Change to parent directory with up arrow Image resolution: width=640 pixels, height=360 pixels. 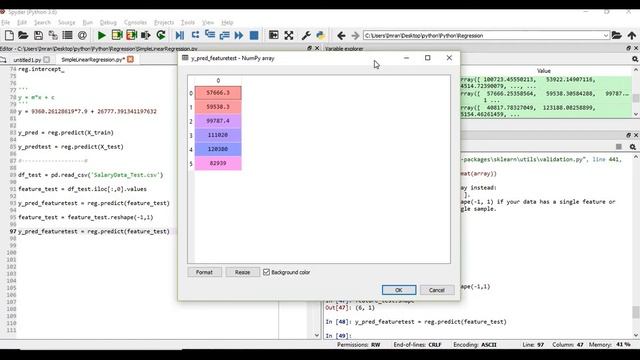click(x=631, y=36)
